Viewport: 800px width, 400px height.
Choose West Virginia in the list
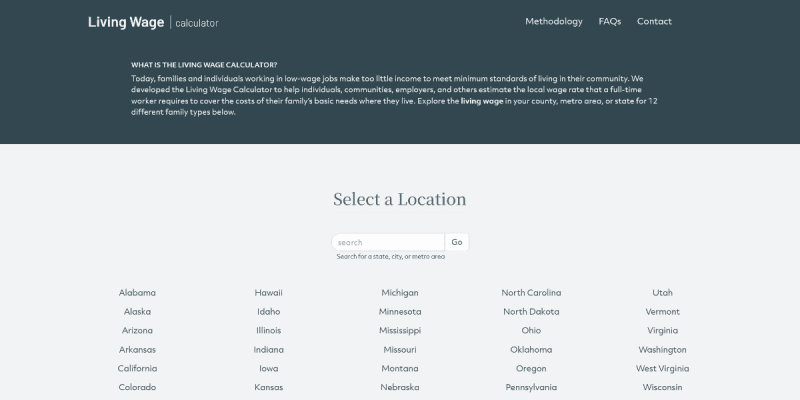tap(662, 369)
